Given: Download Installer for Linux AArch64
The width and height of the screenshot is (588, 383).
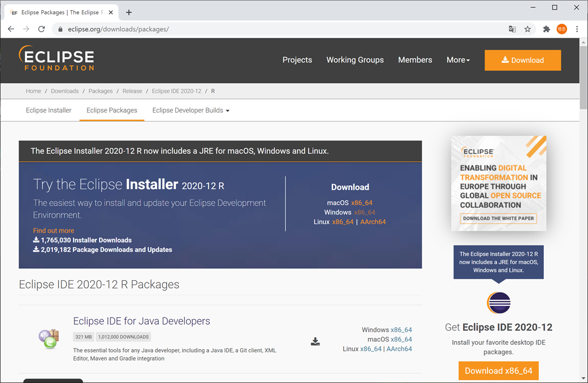Looking at the screenshot, I should click(373, 222).
